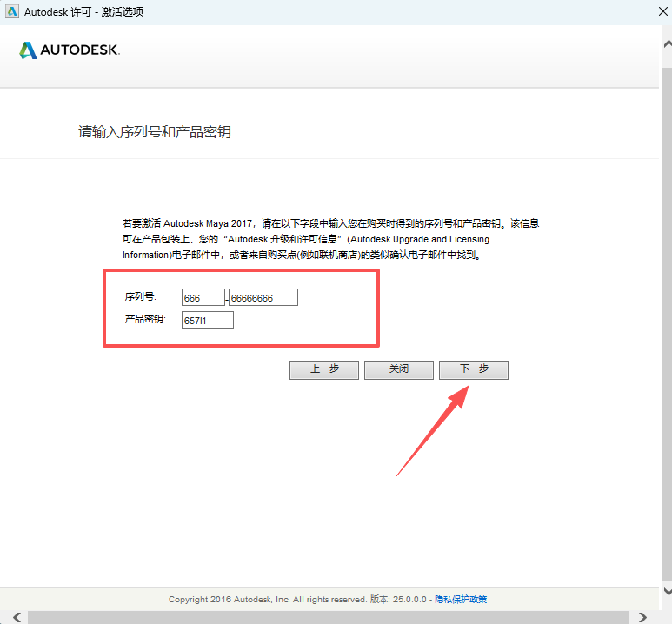The height and width of the screenshot is (624, 672).
Task: Click the vertical scrollbar track
Action: pyautogui.click(x=668, y=326)
